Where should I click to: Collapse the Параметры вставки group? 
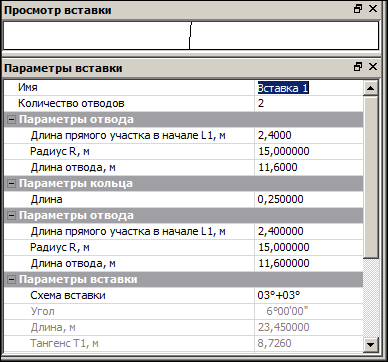(11, 279)
